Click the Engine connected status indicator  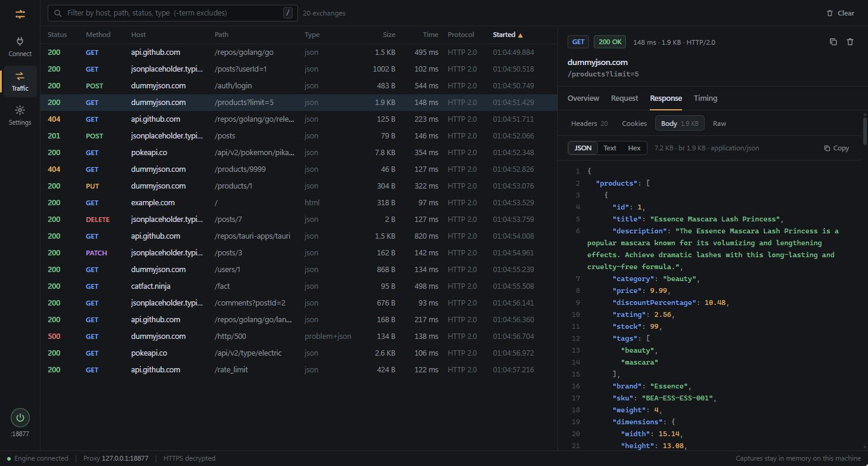coord(38,459)
